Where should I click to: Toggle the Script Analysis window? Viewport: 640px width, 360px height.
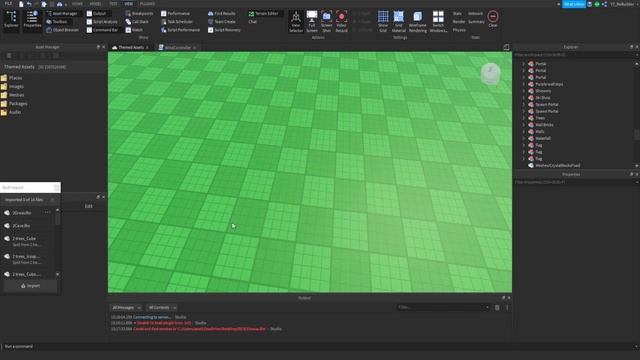click(102, 22)
